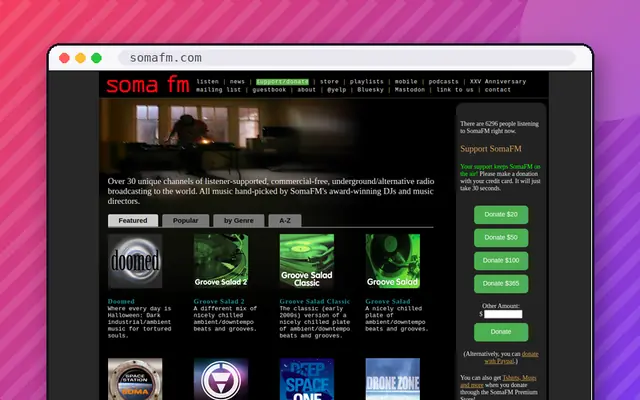Image resolution: width=640 pixels, height=400 pixels.
Task: Open the about link
Action: pyautogui.click(x=307, y=90)
